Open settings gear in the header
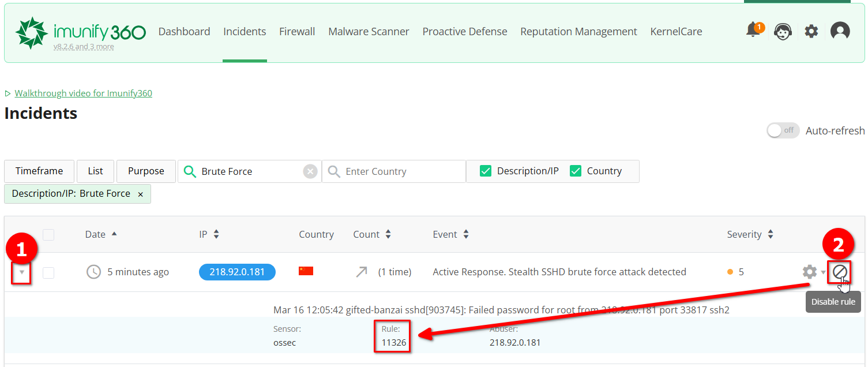The image size is (868, 367). coord(811,31)
